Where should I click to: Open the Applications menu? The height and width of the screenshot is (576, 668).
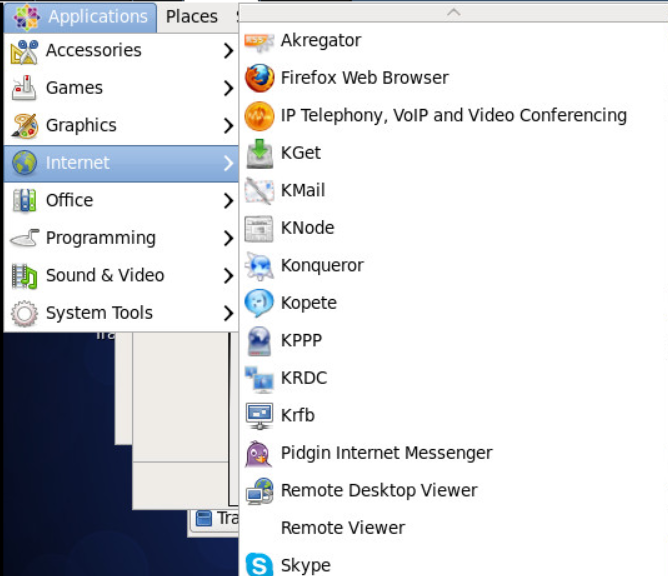(x=80, y=17)
